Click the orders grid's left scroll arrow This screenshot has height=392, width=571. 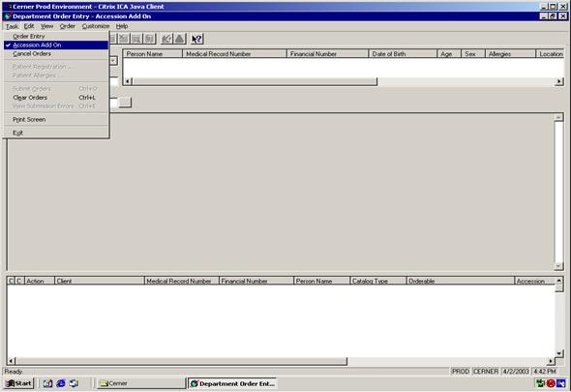coord(11,361)
